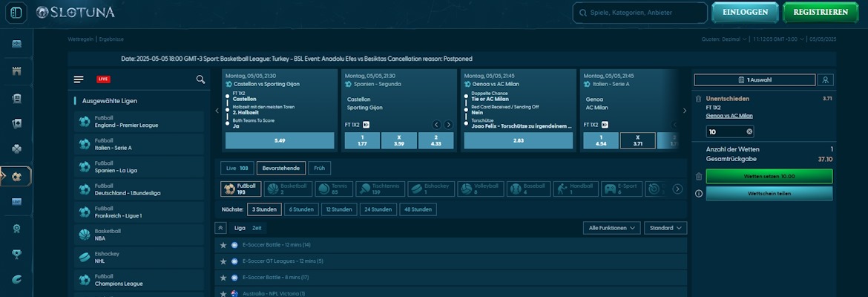Select the 24 Stunden time range
This screenshot has width=868, height=297.
pos(378,209)
